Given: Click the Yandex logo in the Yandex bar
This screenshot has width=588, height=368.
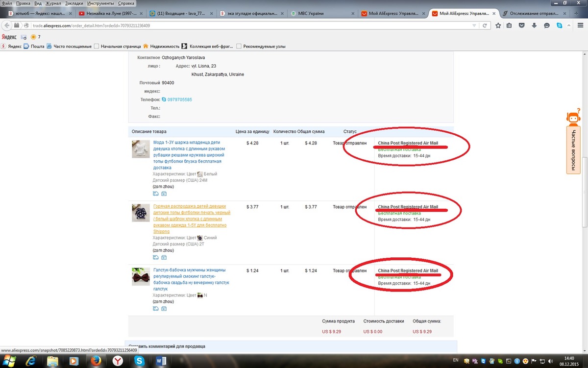Looking at the screenshot, I should click(x=9, y=37).
